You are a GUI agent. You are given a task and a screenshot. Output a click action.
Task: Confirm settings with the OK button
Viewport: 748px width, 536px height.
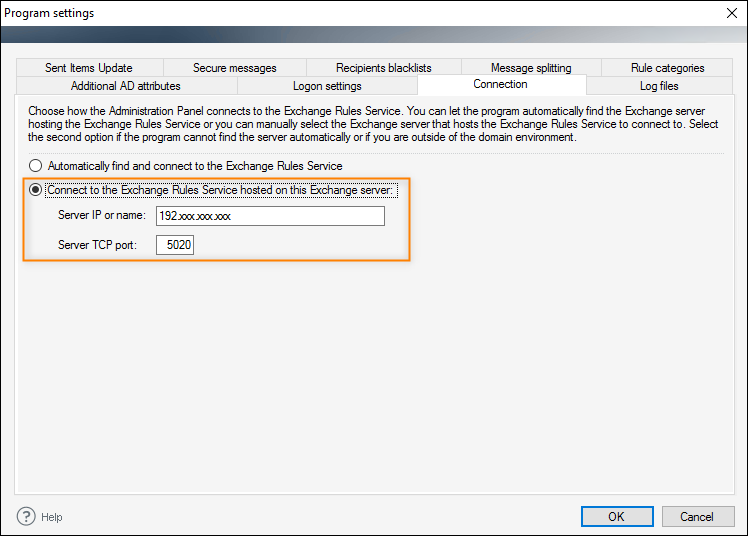(617, 516)
